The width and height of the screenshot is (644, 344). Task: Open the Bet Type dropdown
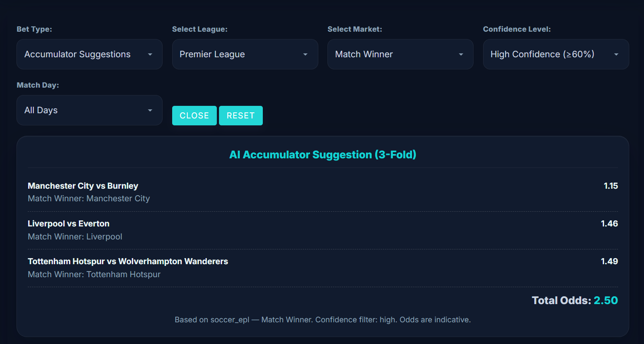[89, 54]
